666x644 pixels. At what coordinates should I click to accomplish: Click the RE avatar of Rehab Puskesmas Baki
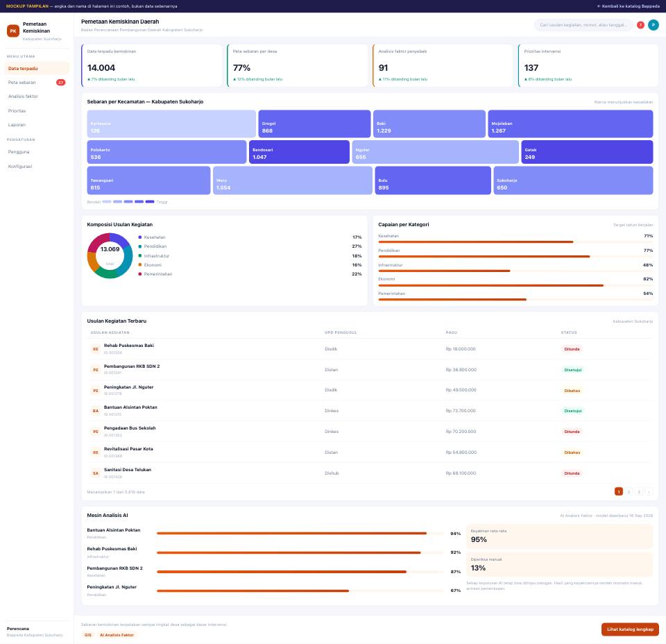96,349
